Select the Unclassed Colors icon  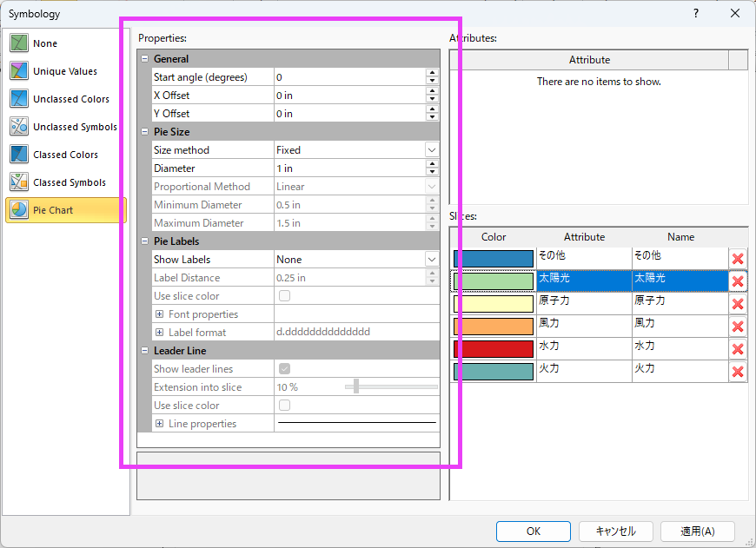(x=19, y=99)
